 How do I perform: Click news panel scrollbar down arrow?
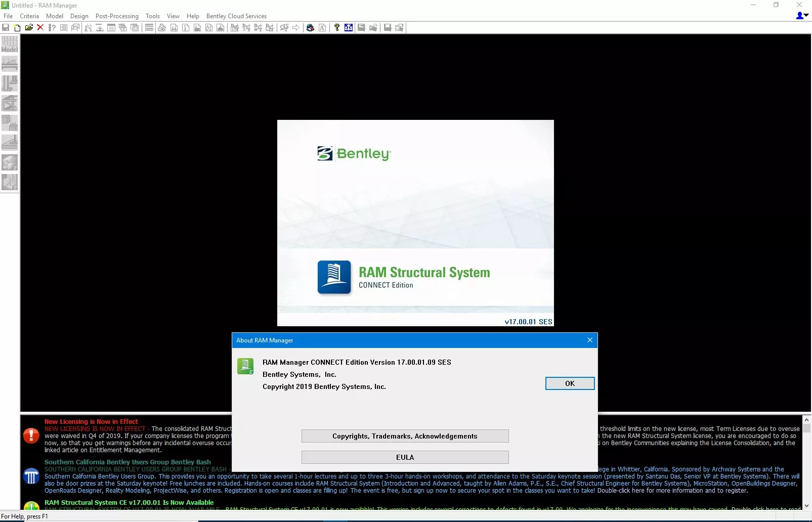[807, 505]
